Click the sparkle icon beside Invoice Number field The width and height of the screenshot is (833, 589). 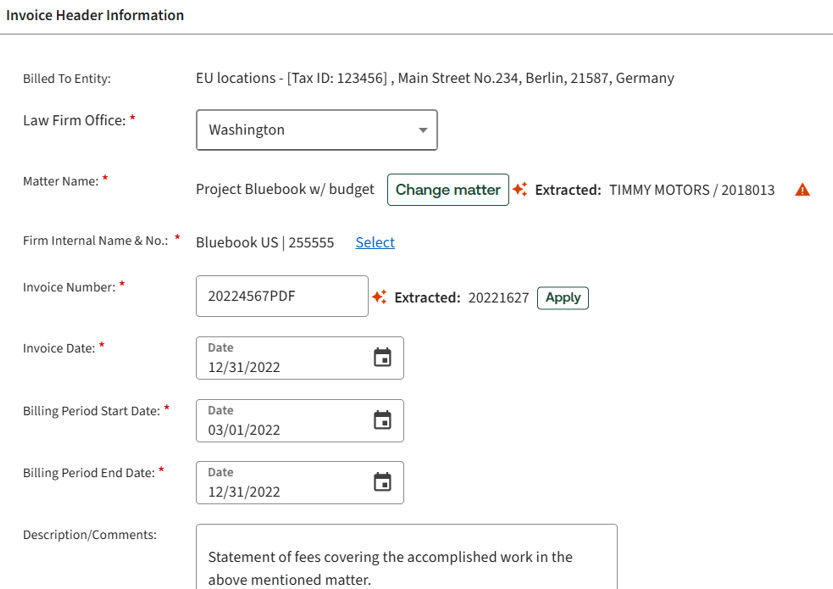click(x=379, y=297)
